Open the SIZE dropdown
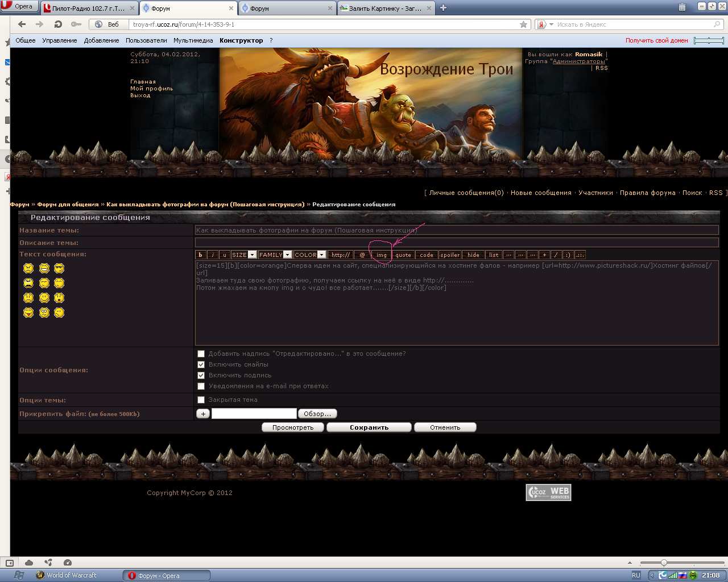The height and width of the screenshot is (582, 728). 244,255
